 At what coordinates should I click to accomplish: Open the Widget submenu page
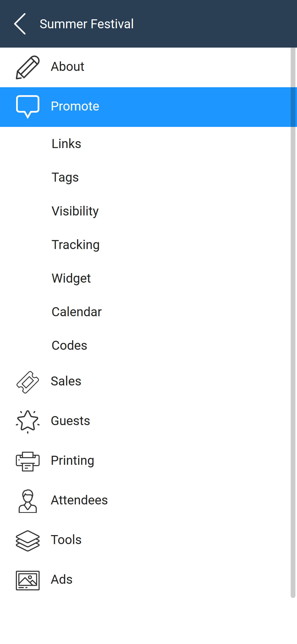[71, 278]
